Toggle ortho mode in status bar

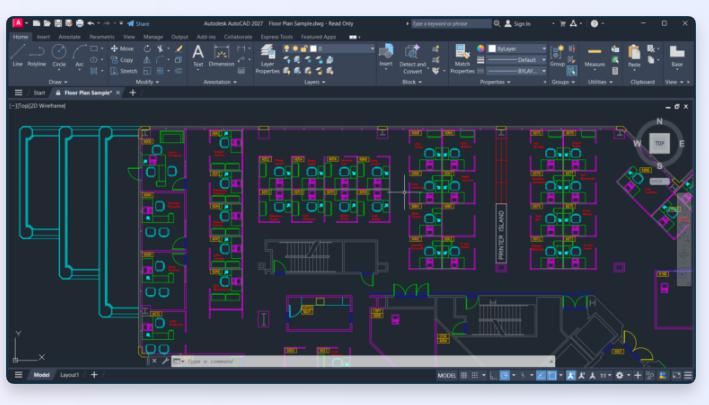coord(494,375)
